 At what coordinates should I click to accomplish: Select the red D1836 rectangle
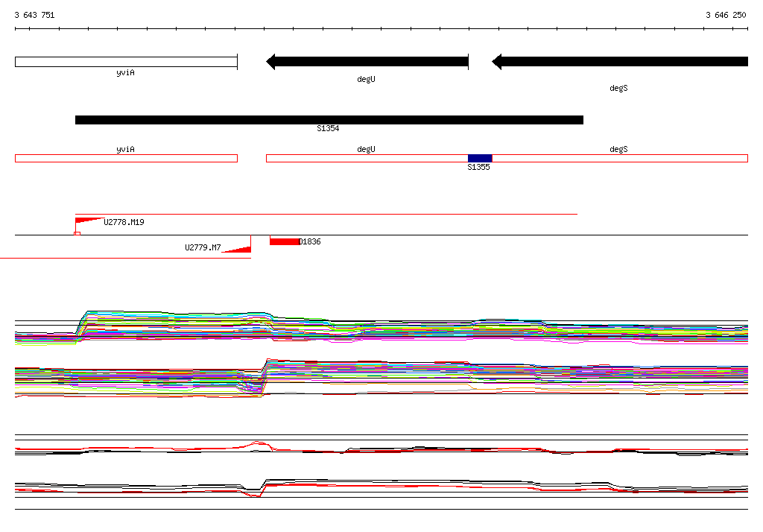pos(284,241)
